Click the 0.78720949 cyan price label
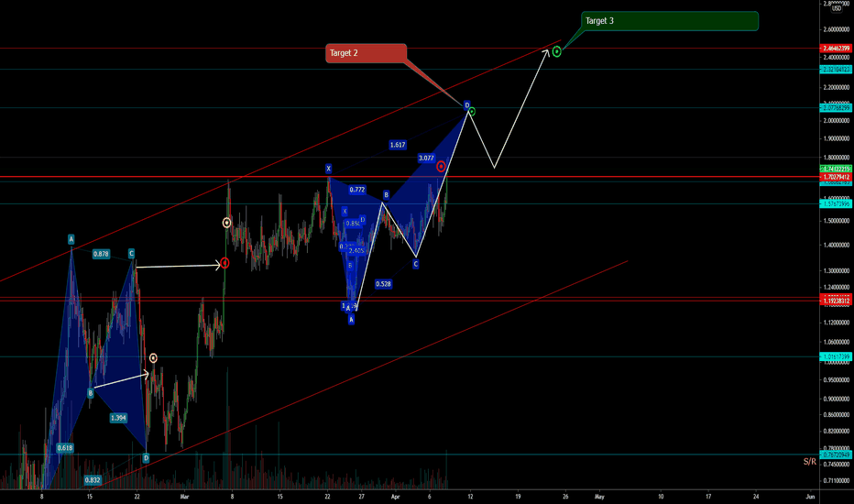 (836, 455)
